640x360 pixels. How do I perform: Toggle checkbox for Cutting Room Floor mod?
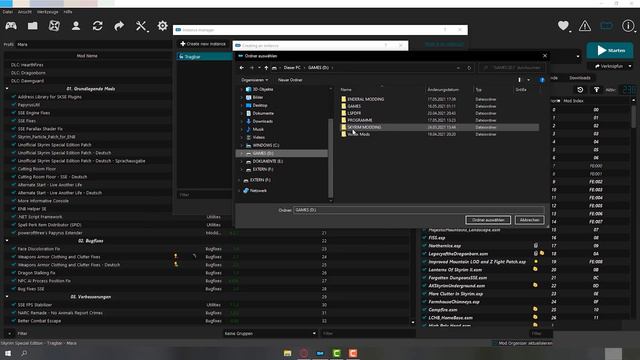coord(13,169)
